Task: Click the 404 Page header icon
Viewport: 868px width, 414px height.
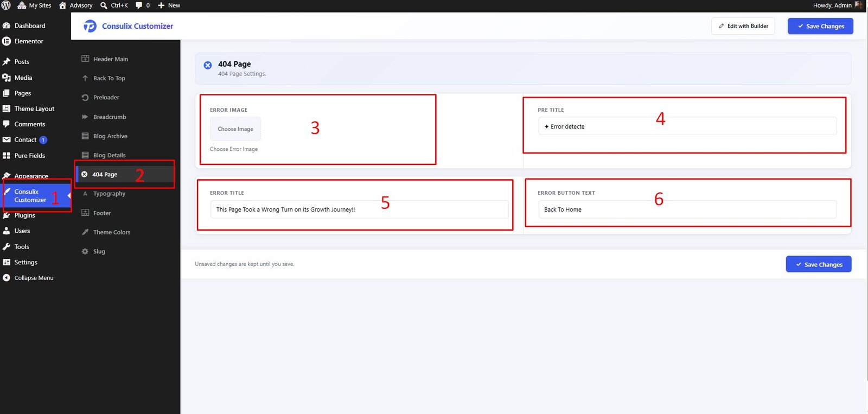Action: tap(208, 65)
